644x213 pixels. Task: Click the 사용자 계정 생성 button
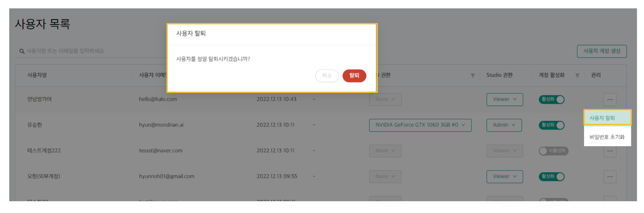point(602,51)
